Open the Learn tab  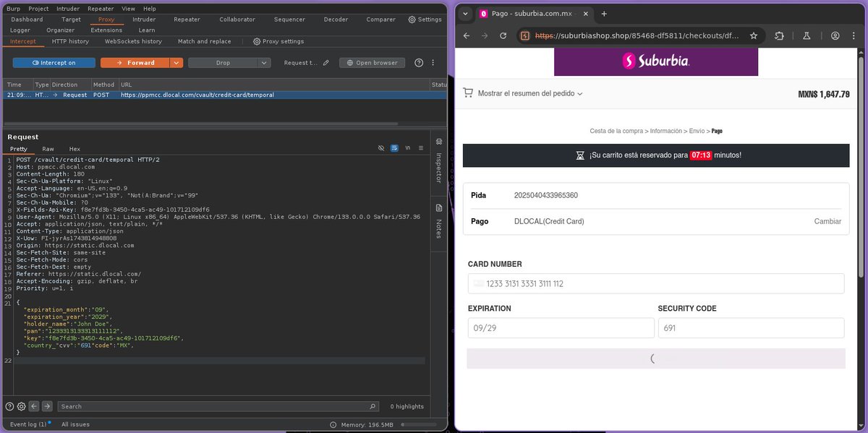(147, 30)
